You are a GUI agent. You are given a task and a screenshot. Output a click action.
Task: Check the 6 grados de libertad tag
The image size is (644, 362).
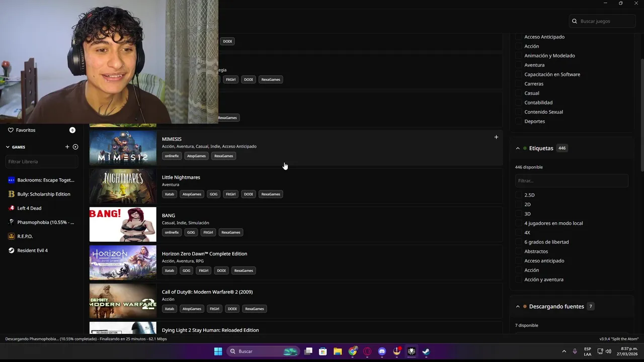pyautogui.click(x=518, y=242)
